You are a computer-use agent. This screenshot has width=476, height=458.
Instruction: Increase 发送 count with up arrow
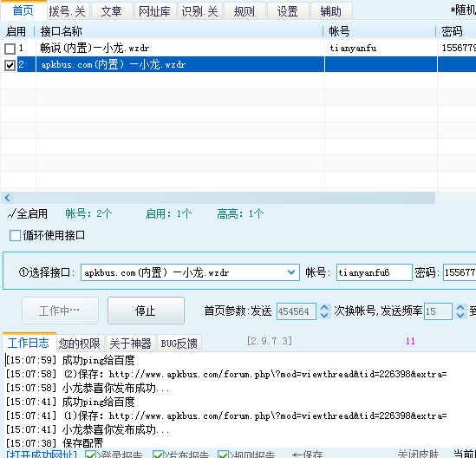[x=324, y=307]
